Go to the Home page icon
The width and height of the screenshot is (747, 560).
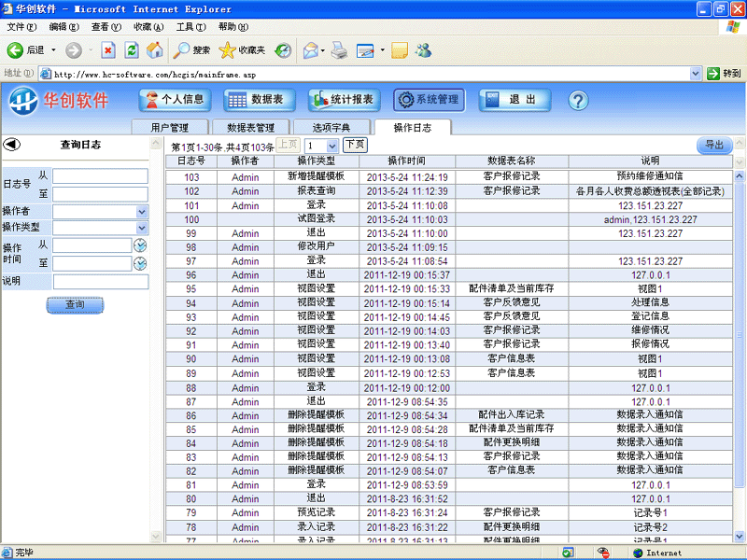pyautogui.click(x=154, y=50)
